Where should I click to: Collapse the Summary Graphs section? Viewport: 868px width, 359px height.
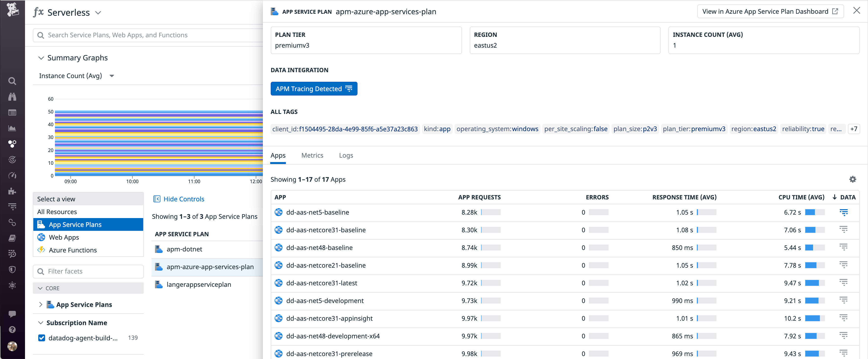[x=41, y=58]
